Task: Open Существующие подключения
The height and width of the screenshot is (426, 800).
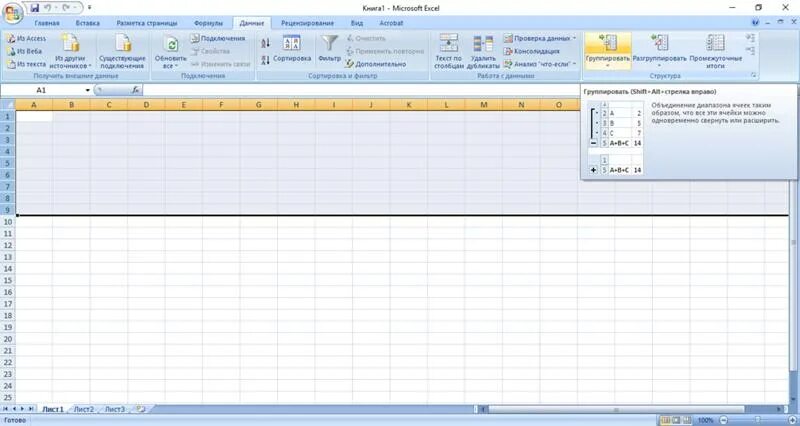Action: tap(122, 52)
